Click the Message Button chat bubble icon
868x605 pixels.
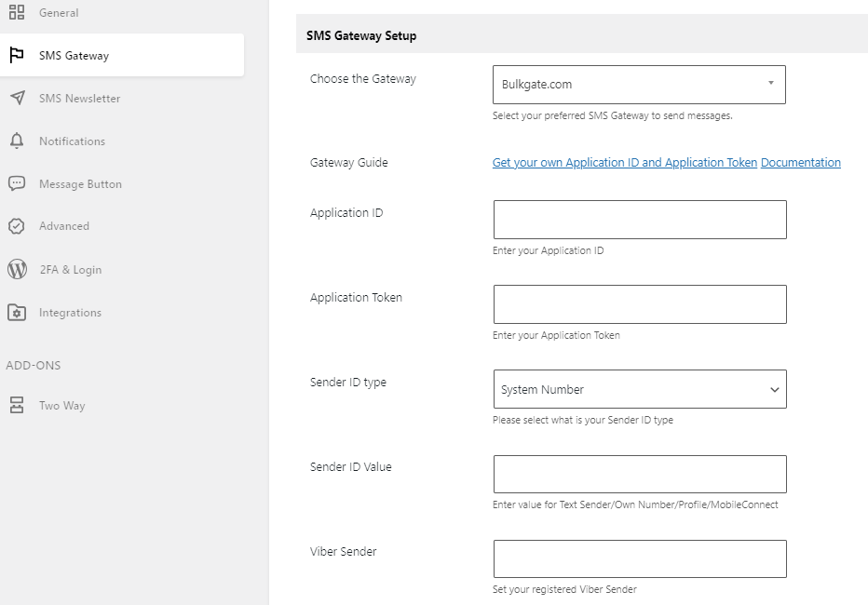click(x=17, y=183)
